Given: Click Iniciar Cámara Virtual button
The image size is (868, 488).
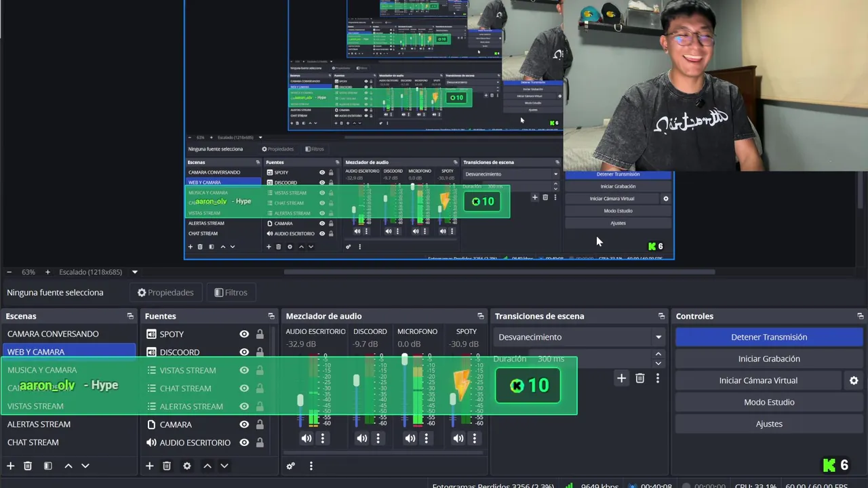Looking at the screenshot, I should tap(758, 380).
